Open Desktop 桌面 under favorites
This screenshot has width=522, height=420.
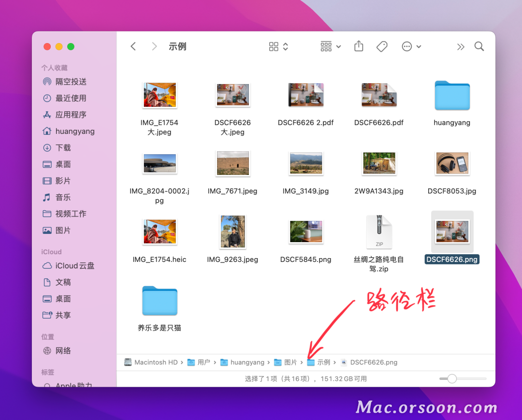click(x=57, y=164)
